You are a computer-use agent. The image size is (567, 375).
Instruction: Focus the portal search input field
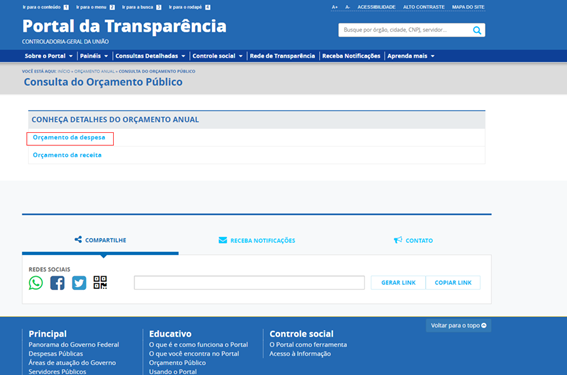pyautogui.click(x=405, y=30)
